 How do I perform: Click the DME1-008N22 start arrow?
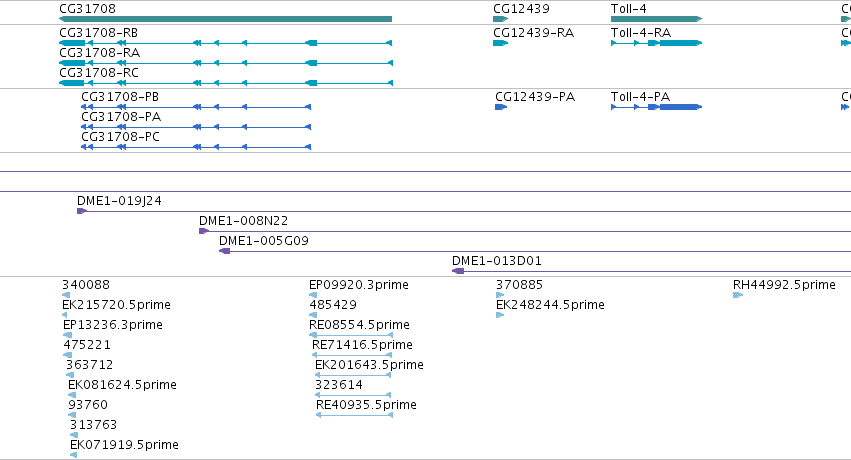pyautogui.click(x=204, y=231)
